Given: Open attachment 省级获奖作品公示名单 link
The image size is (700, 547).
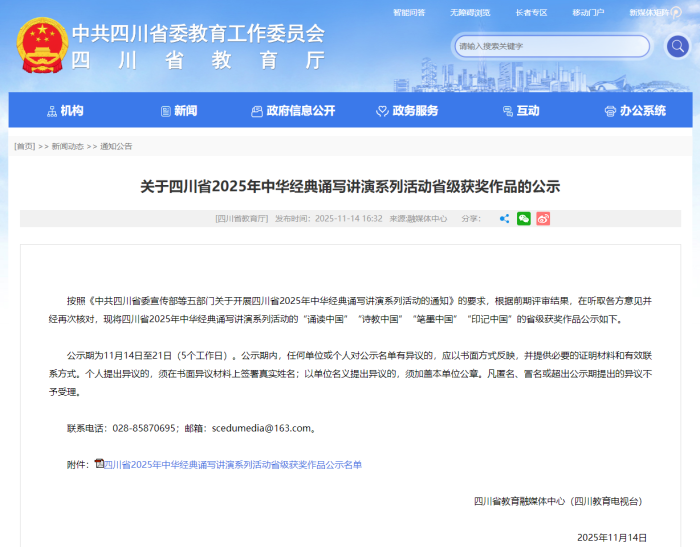Looking at the screenshot, I should [x=233, y=465].
